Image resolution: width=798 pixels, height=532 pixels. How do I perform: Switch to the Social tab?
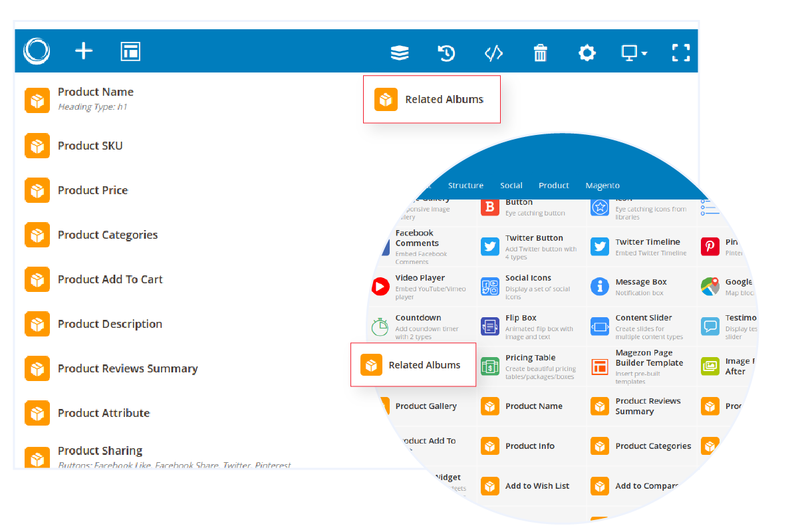511,186
